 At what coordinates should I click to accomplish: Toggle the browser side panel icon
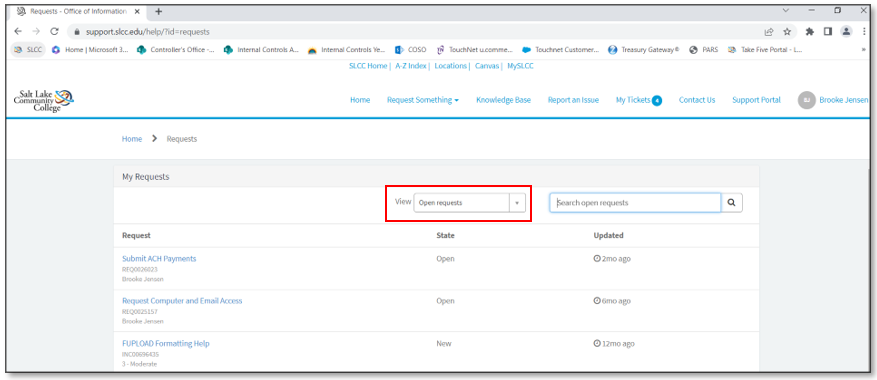pyautogui.click(x=828, y=32)
